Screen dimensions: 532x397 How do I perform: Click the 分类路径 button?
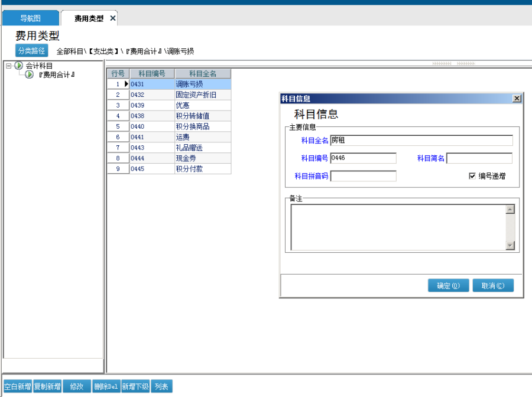pos(31,51)
